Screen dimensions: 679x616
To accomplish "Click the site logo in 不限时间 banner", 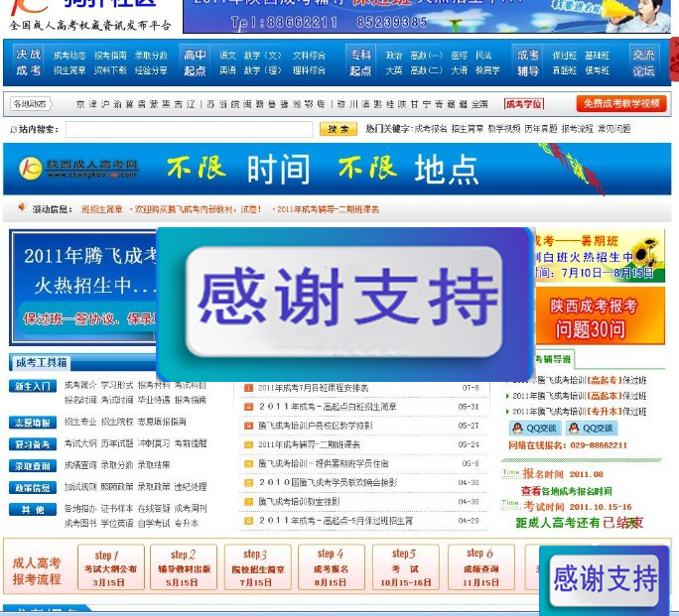I will coord(78,169).
